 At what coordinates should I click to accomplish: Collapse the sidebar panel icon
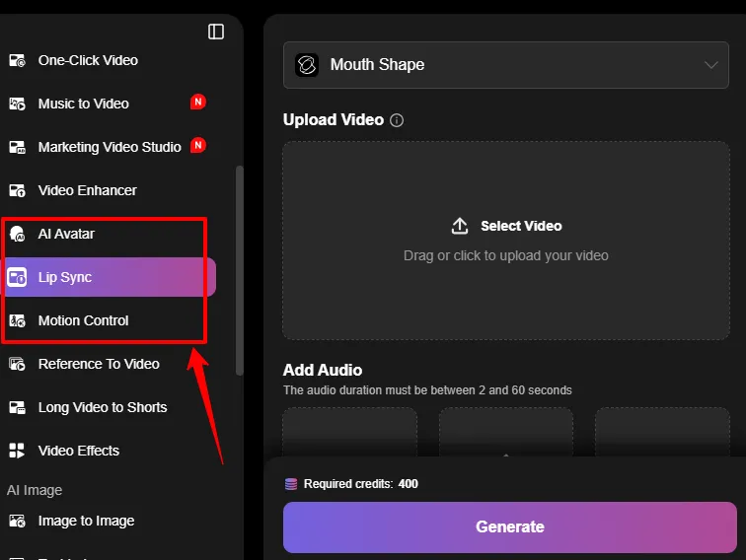(216, 32)
